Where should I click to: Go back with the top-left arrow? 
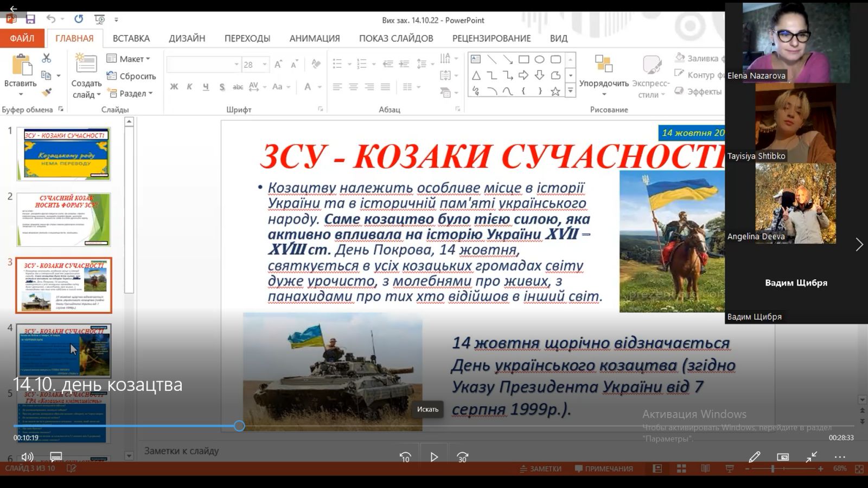[x=14, y=8]
